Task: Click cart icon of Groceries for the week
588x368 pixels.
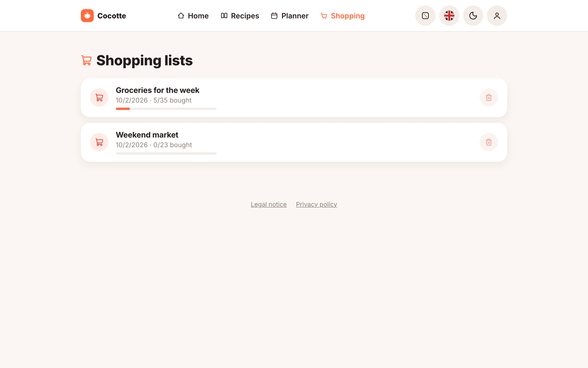Action: pos(99,98)
